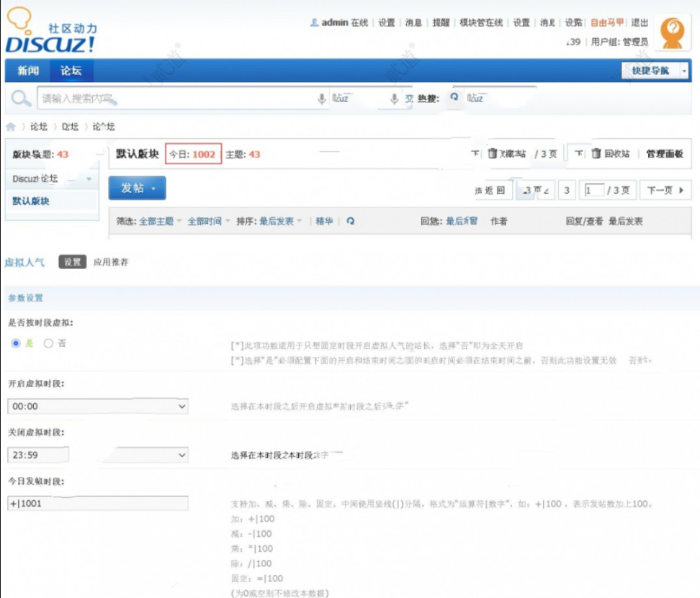This screenshot has height=598, width=700.
Task: Click the refresh icon beside 精华
Action: tap(351, 221)
